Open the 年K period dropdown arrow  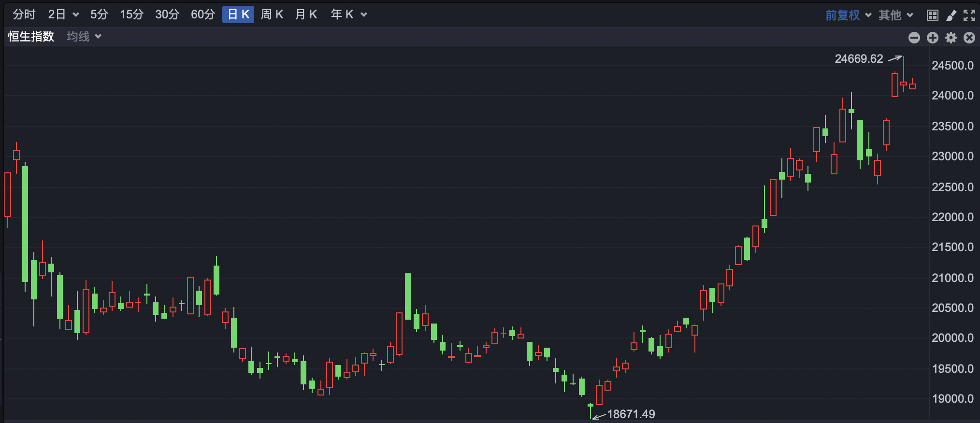point(364,15)
